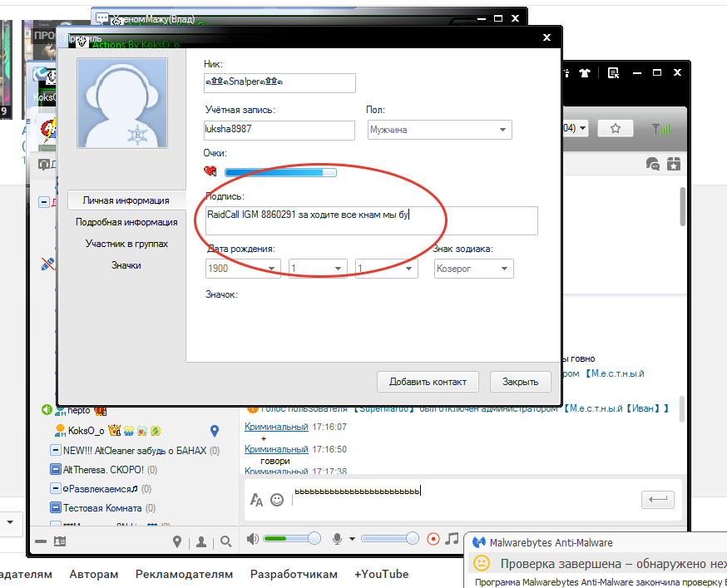727x588 pixels.
Task: Select user KoksO_o in the channel list
Action: point(86,431)
